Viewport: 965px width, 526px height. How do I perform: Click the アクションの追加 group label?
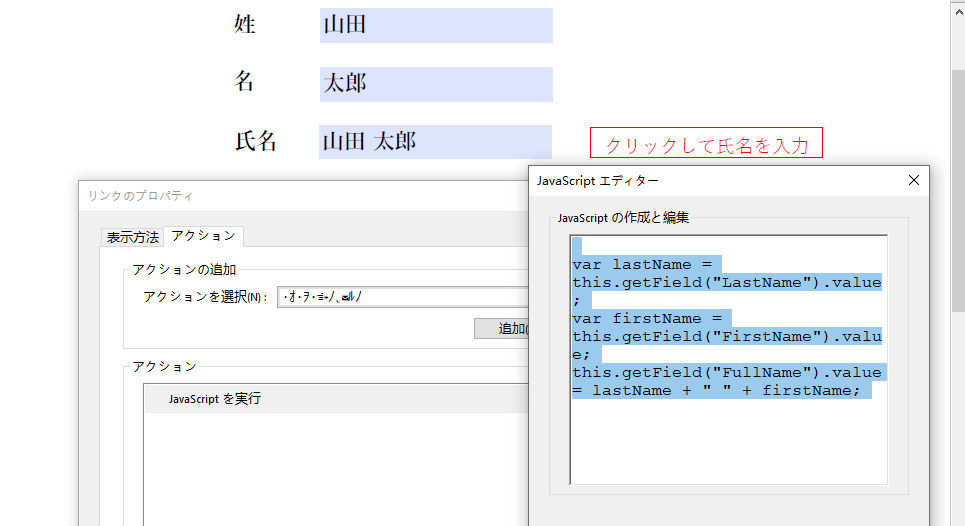pos(184,269)
